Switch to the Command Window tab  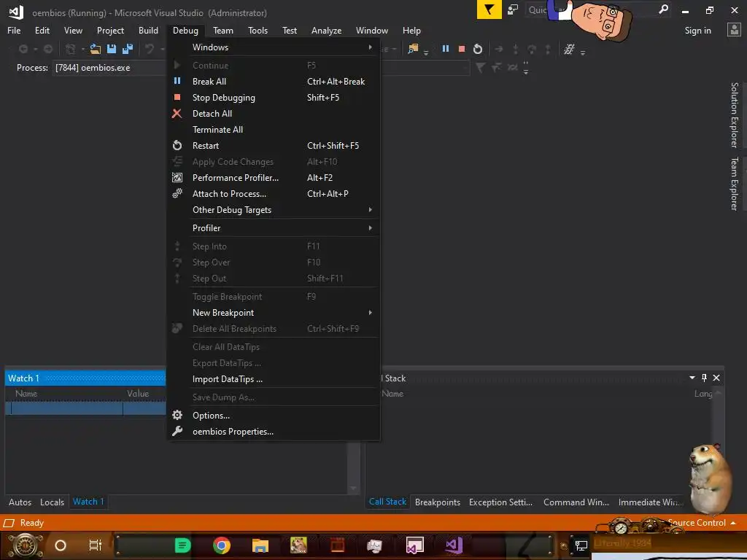point(576,502)
